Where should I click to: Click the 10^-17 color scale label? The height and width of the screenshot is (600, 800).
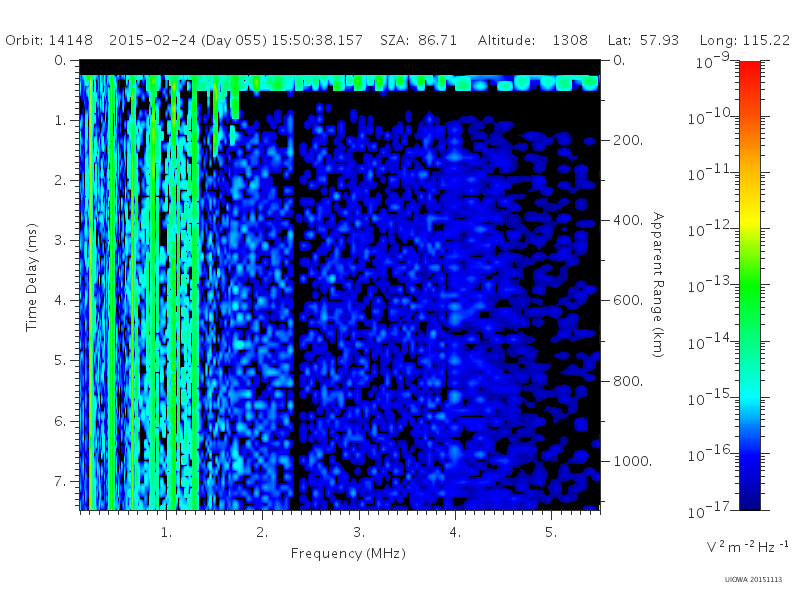pyautogui.click(x=708, y=510)
